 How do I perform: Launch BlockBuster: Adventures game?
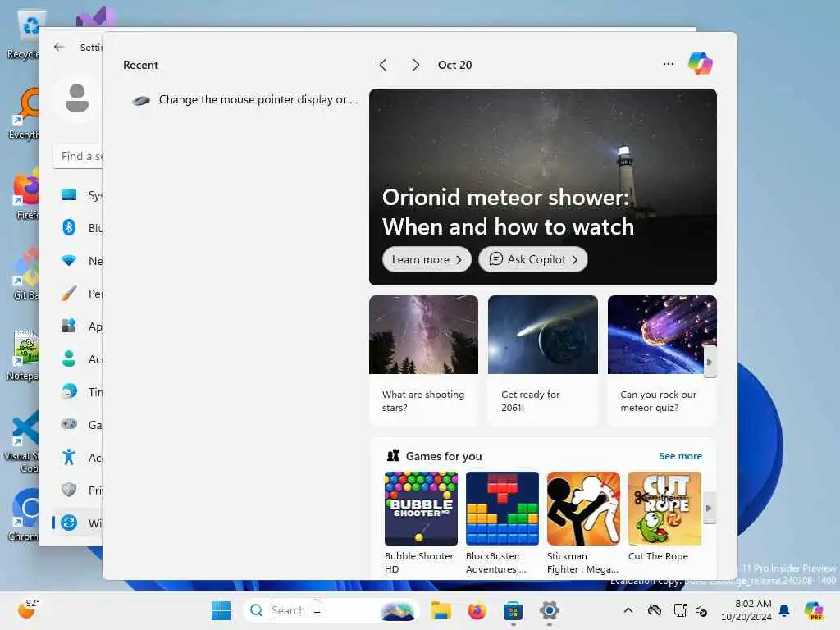click(x=502, y=523)
